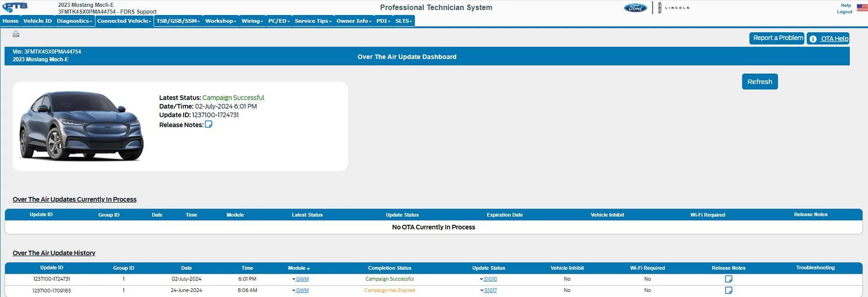Click the Lincoln logo
The width and height of the screenshot is (868, 297).
[x=674, y=8]
